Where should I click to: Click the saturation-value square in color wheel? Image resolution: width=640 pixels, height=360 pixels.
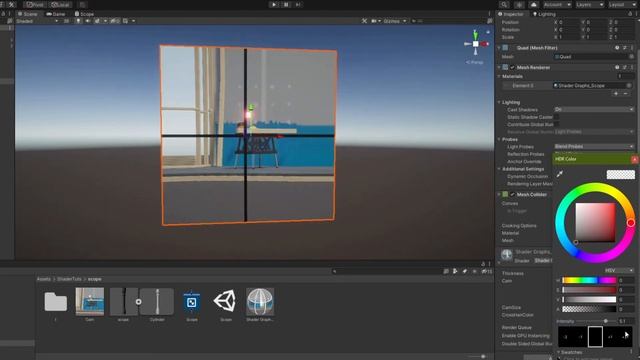pyautogui.click(x=595, y=222)
